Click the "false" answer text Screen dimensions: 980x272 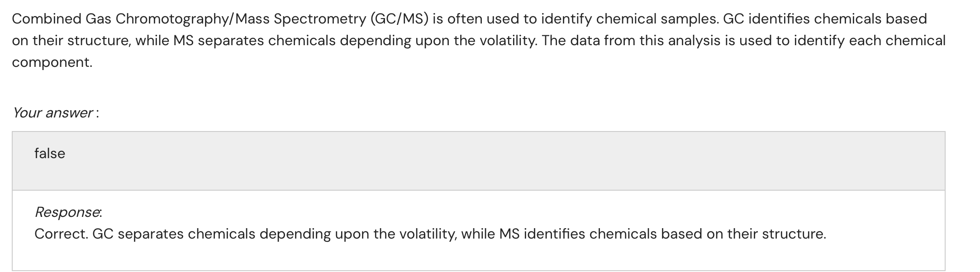pyautogui.click(x=50, y=154)
